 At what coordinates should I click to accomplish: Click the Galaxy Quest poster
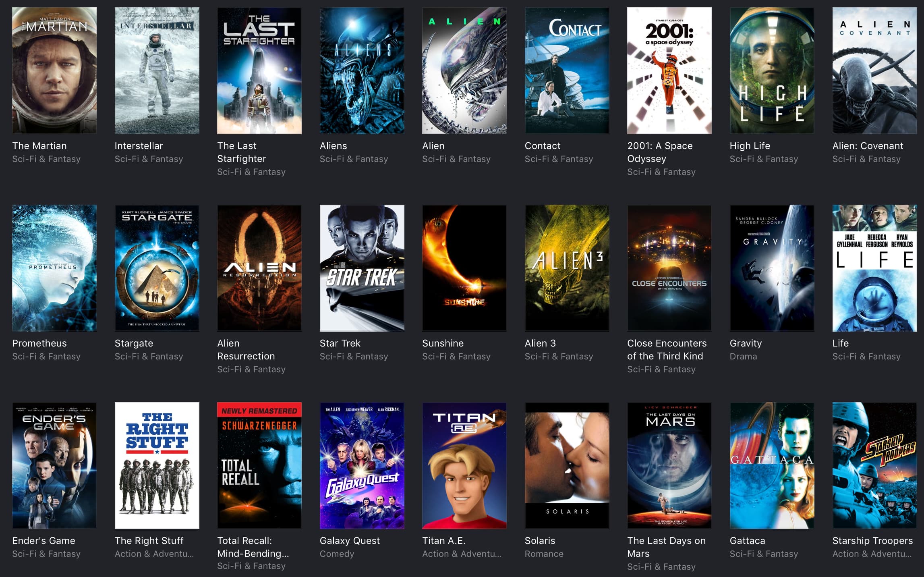(362, 465)
